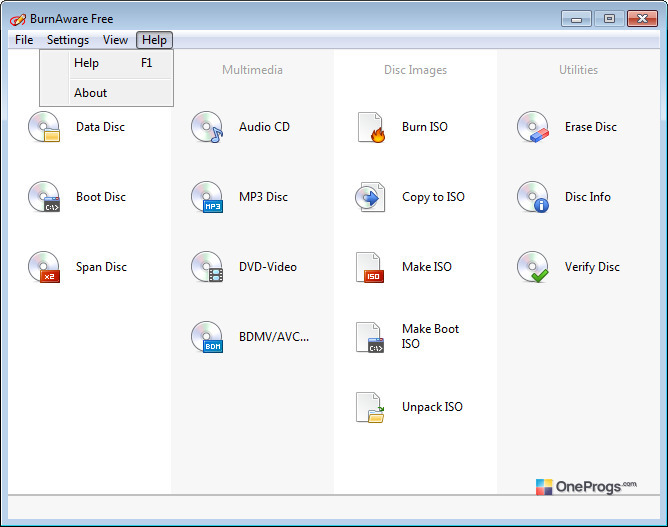This screenshot has height=527, width=668.
Task: Select the Verify Disc checkmark icon
Action: (533, 267)
